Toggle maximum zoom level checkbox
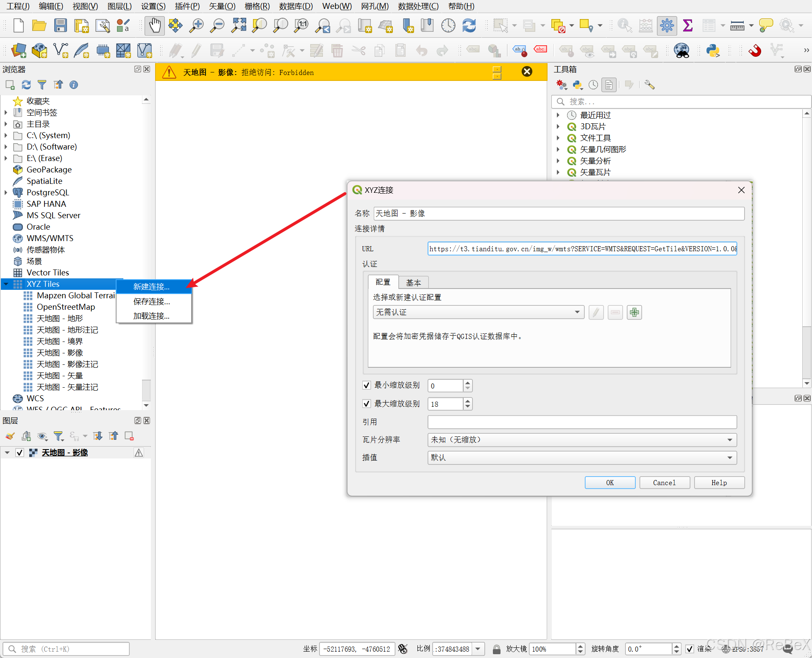 click(x=367, y=404)
